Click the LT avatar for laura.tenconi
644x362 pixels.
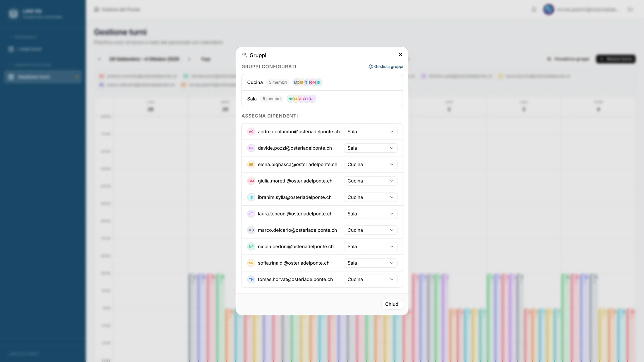click(x=251, y=214)
